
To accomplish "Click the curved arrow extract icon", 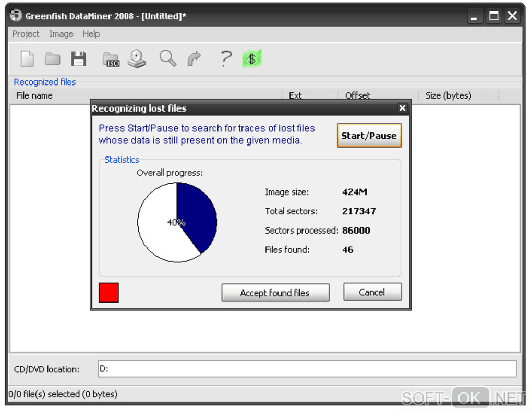I will coord(194,58).
